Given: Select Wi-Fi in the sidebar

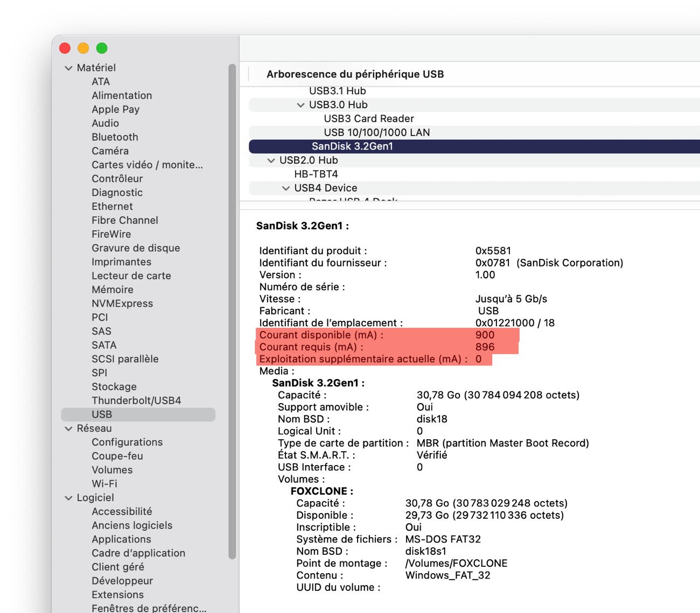Looking at the screenshot, I should [x=104, y=484].
